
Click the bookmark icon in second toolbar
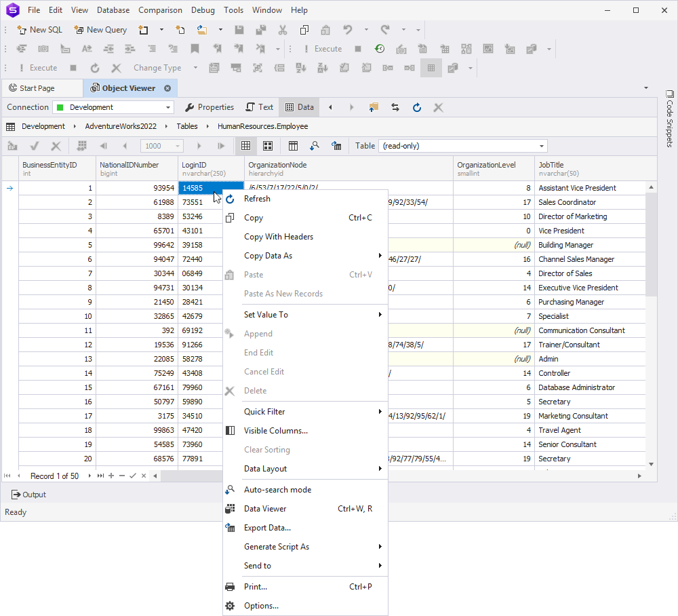coord(195,49)
